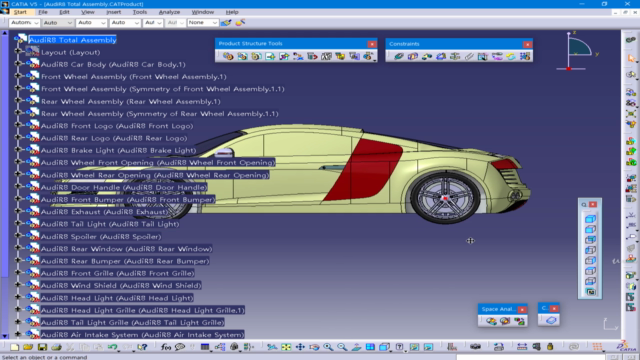
Task: Select the AudiR8 Rear Window tree item
Action: click(126, 249)
